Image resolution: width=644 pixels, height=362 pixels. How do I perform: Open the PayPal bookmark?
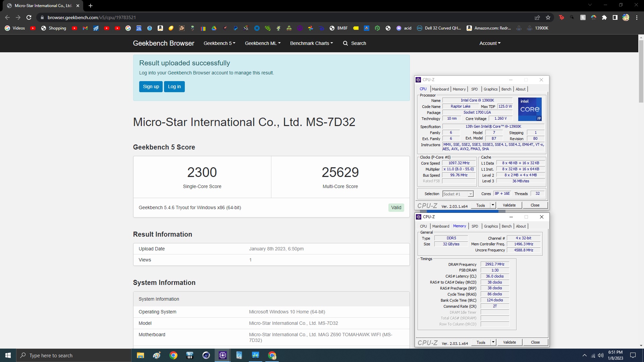[235, 28]
